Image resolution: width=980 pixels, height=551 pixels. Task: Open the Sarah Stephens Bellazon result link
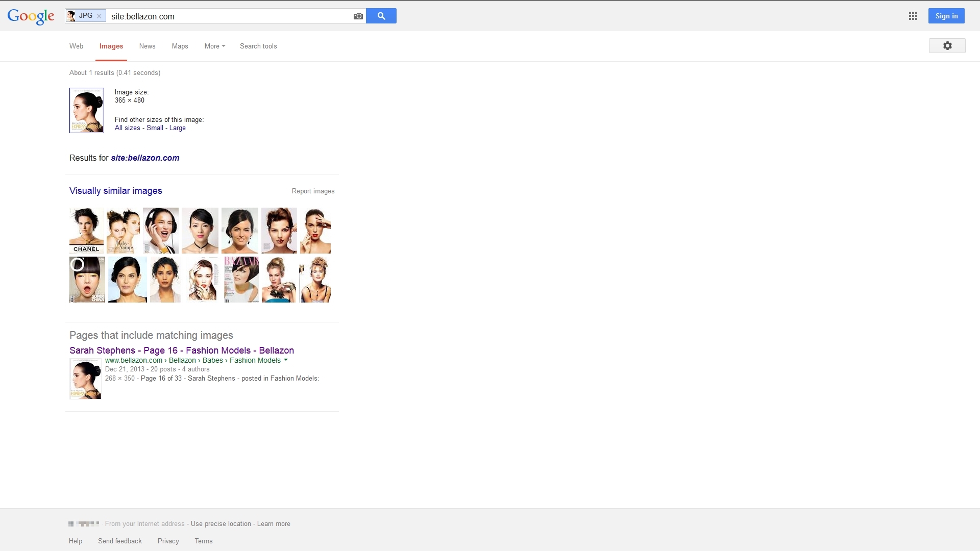click(181, 350)
